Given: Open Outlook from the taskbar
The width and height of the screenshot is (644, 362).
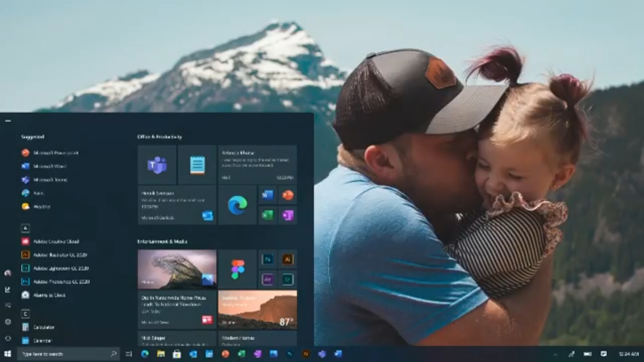Looking at the screenshot, I should pos(193,354).
